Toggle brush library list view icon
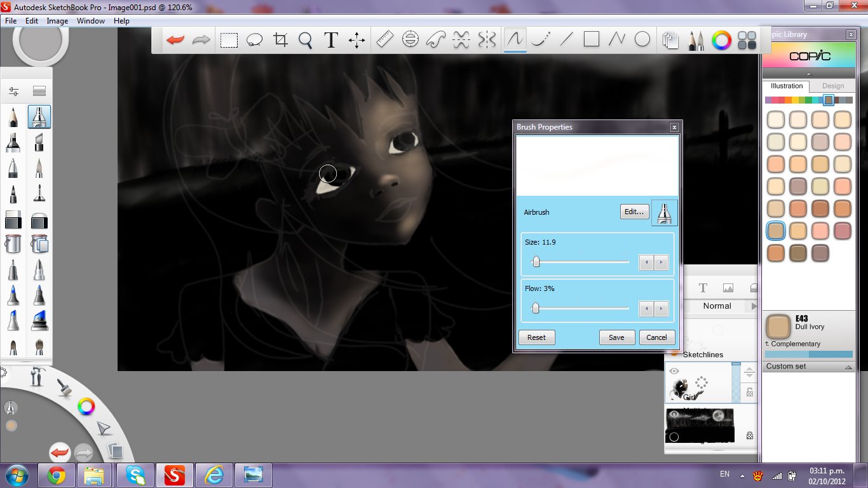868x488 pixels. pyautogui.click(x=39, y=91)
